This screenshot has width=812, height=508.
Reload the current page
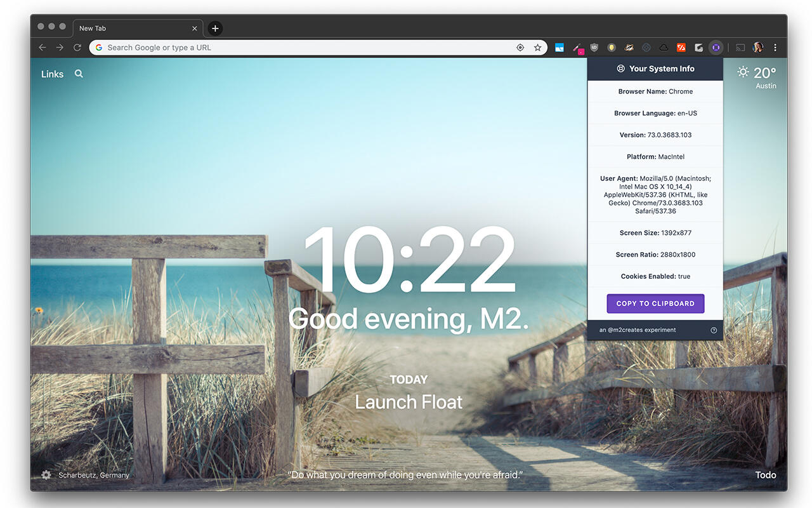(77, 47)
